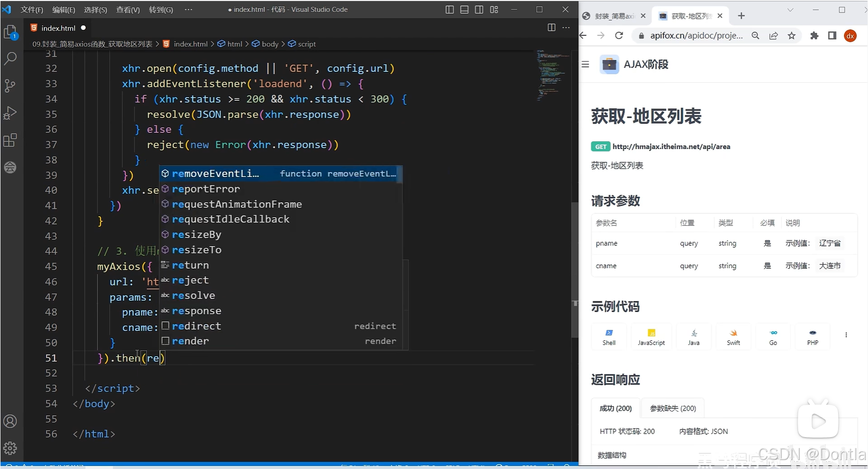Open editor more actions ellipsis
The width and height of the screenshot is (868, 469).
566,27
